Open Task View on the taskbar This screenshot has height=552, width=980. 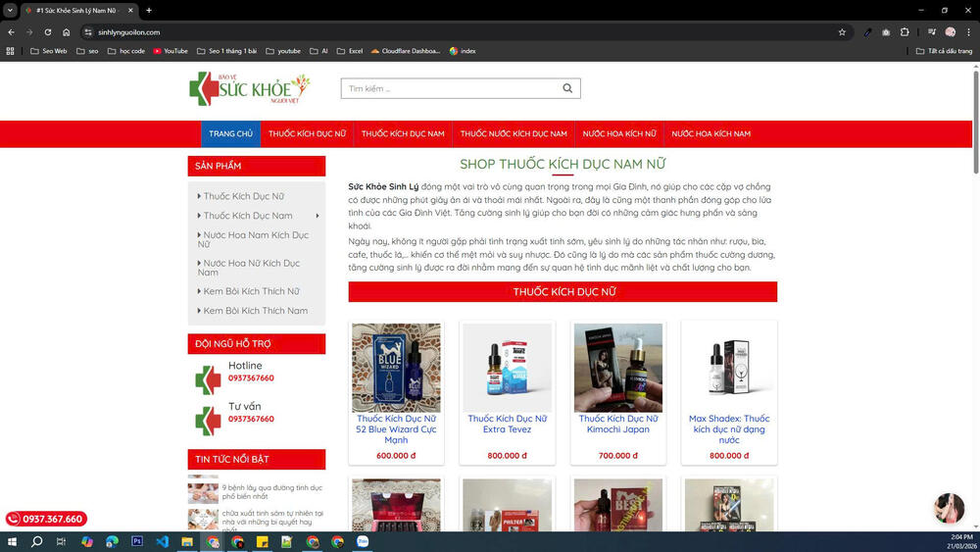pos(61,541)
